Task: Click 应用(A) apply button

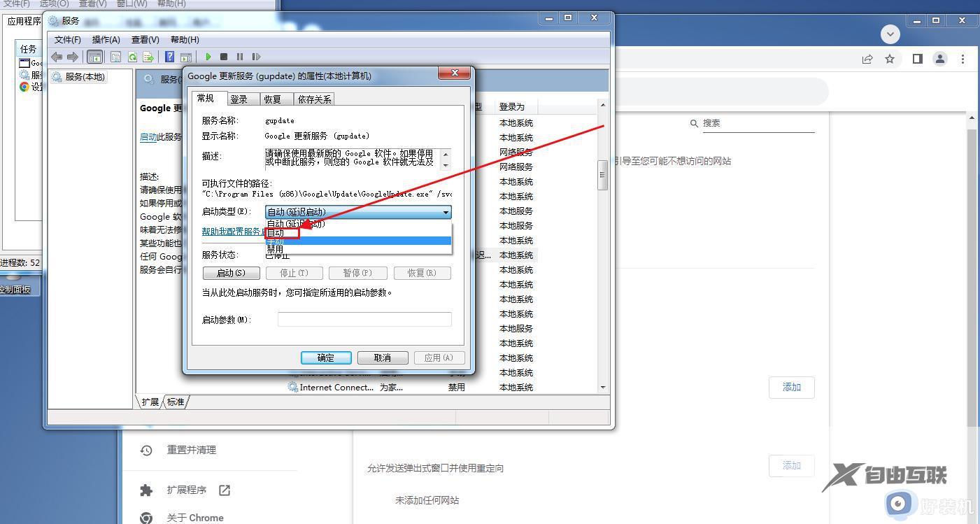Action: 439,357
